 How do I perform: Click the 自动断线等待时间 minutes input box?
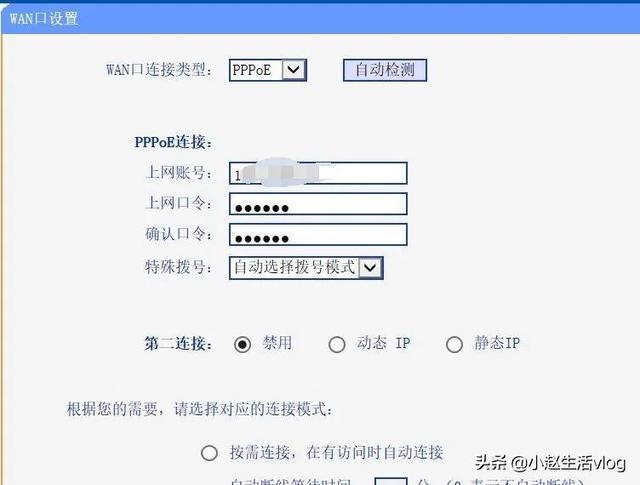[x=391, y=481]
